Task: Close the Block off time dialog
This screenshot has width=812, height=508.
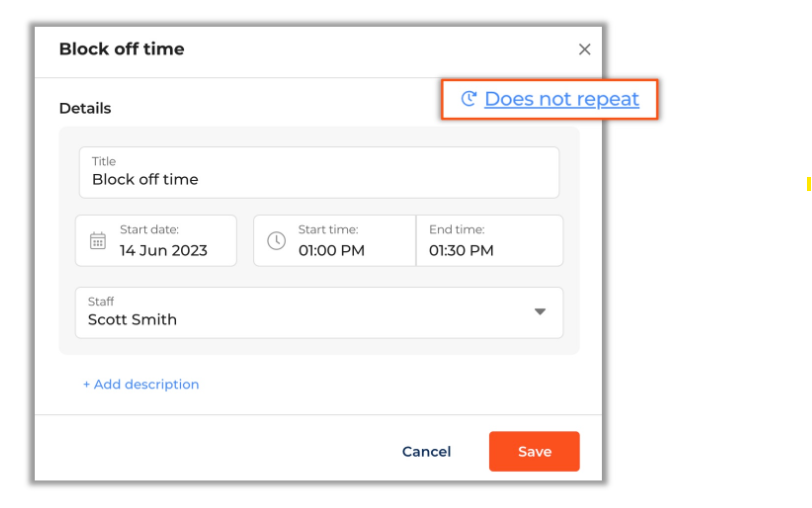Action: click(584, 49)
